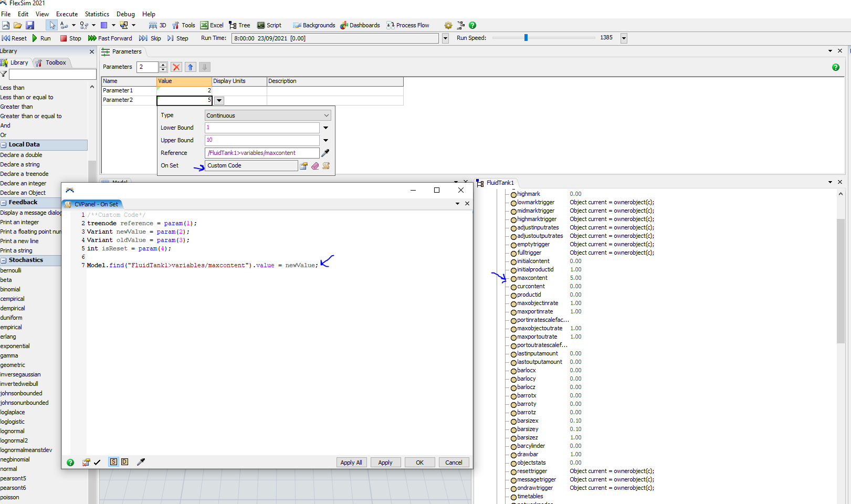851x504 pixels.
Task: Switch to the Toolbox tab
Action: 51,63
